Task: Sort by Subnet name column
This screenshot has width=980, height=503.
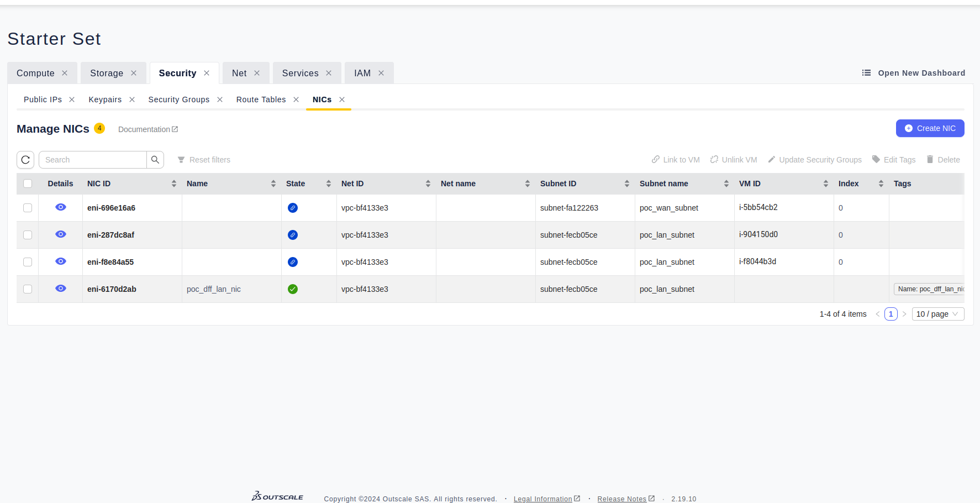Action: (x=726, y=184)
